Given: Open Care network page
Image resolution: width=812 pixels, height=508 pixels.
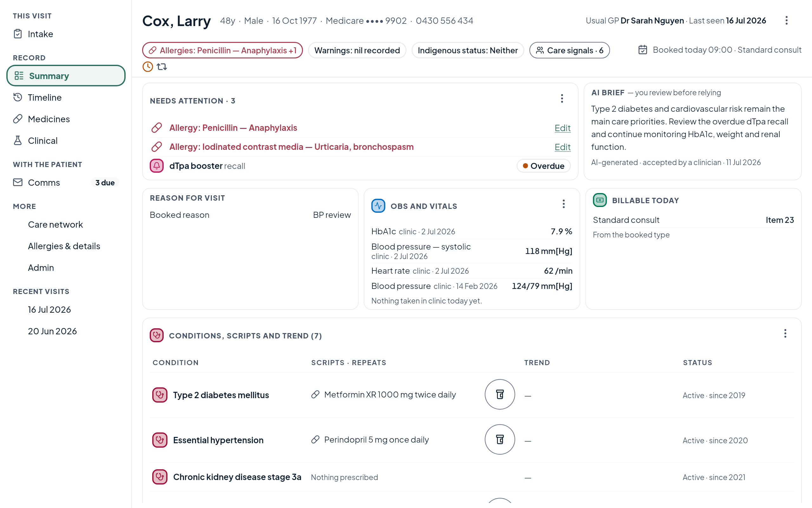Looking at the screenshot, I should (66, 224).
